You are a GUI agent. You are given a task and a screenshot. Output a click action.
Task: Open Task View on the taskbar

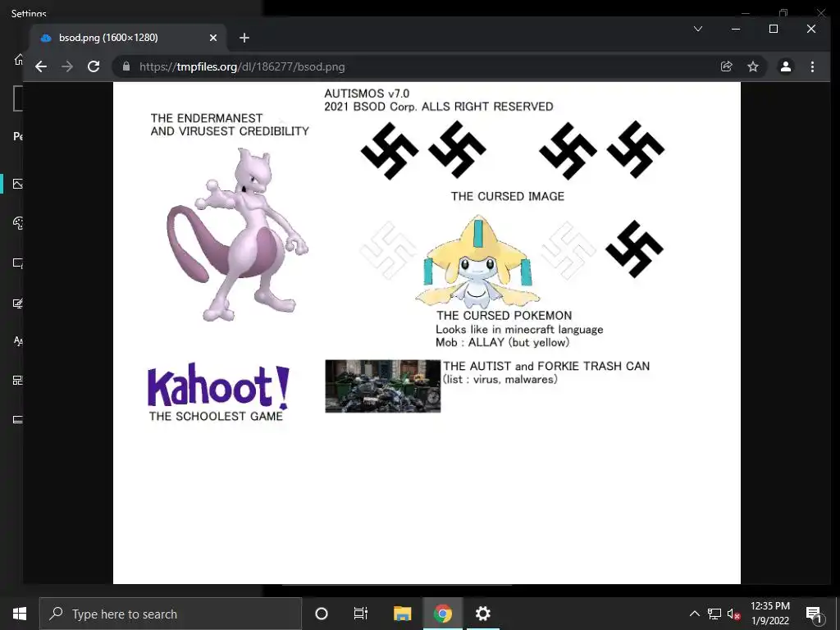pyautogui.click(x=361, y=614)
